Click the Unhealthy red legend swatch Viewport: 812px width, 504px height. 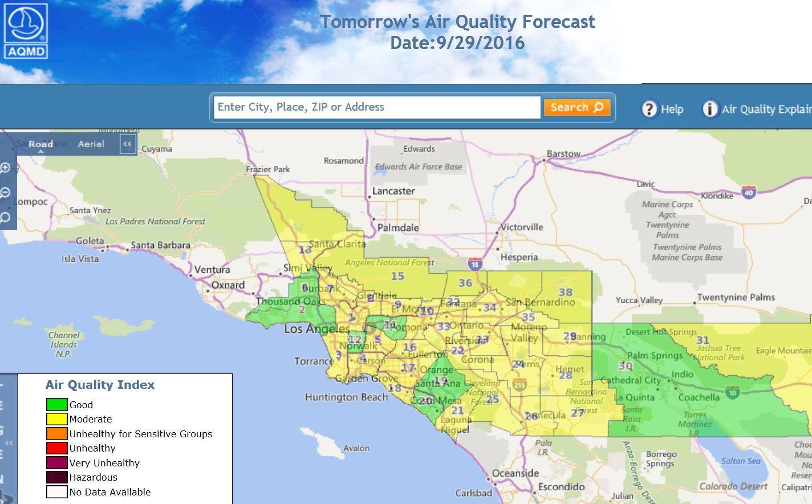tap(57, 448)
